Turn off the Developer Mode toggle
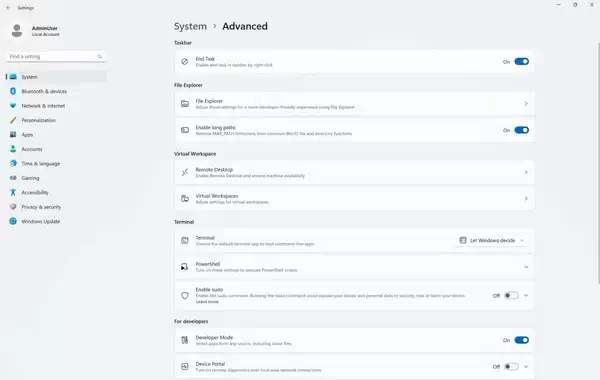 point(521,340)
